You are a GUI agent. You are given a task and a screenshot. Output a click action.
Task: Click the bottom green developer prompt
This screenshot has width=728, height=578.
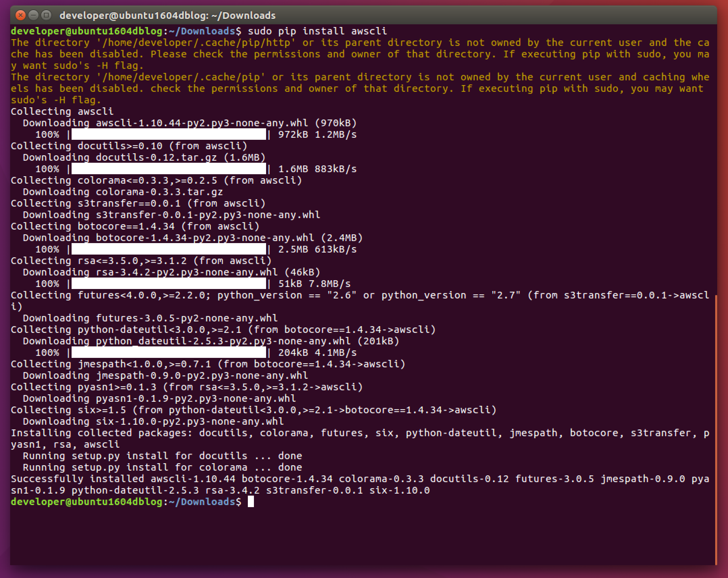pyautogui.click(x=86, y=502)
